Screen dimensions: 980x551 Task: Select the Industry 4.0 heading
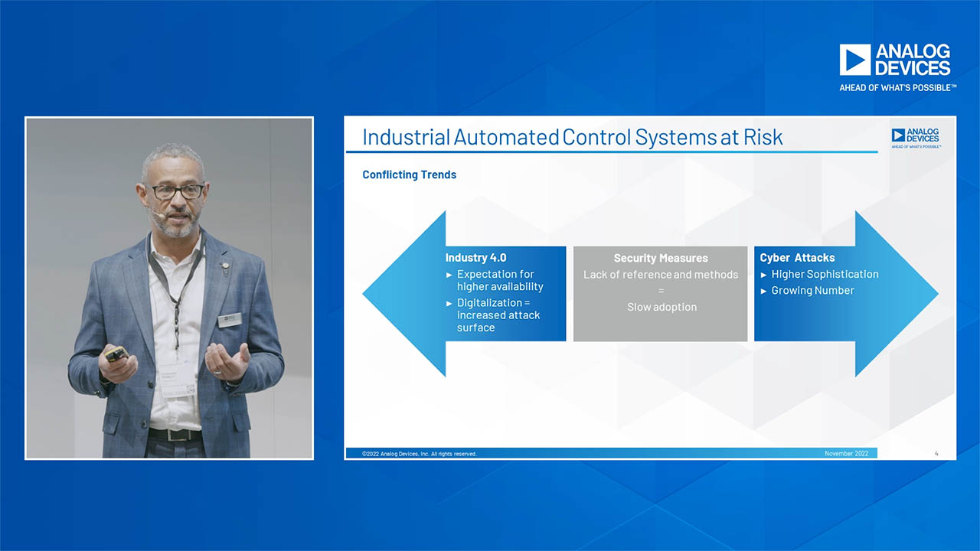pyautogui.click(x=475, y=258)
